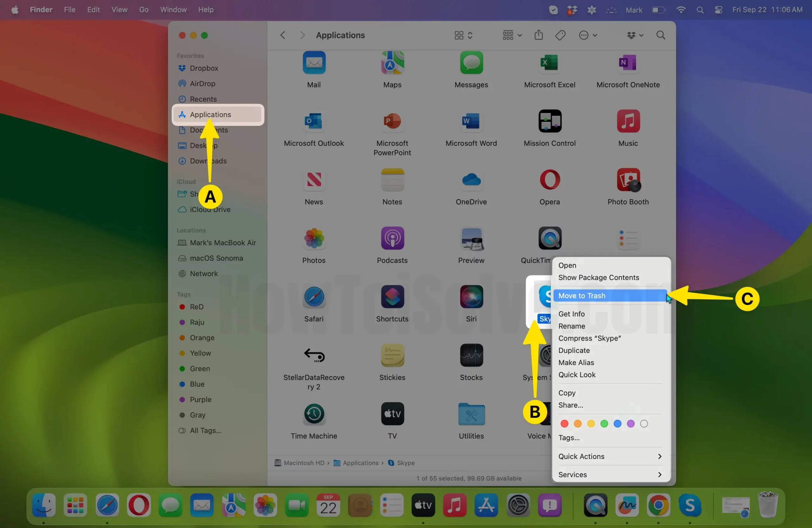Viewport: 812px width, 528px height.
Task: Select the Messages app icon
Action: 471,63
